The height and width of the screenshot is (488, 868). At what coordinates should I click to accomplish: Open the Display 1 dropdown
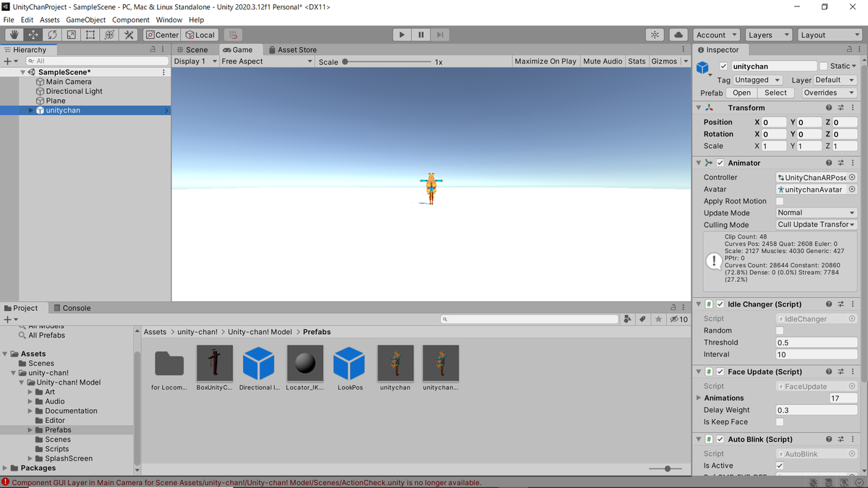[195, 61]
